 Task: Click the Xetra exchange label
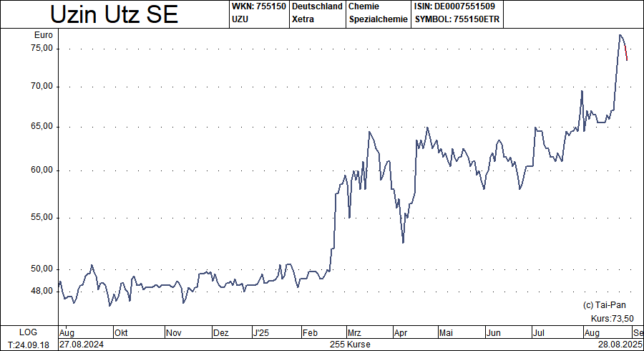point(303,19)
